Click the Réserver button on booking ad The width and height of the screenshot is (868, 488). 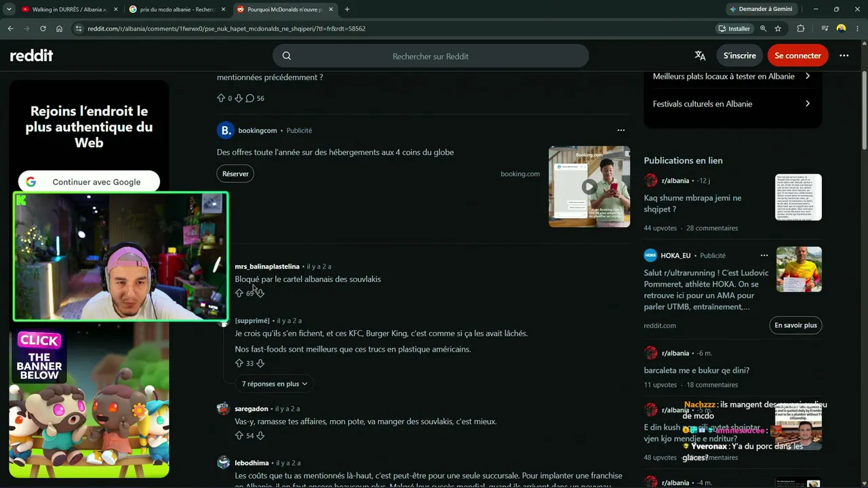coord(235,174)
